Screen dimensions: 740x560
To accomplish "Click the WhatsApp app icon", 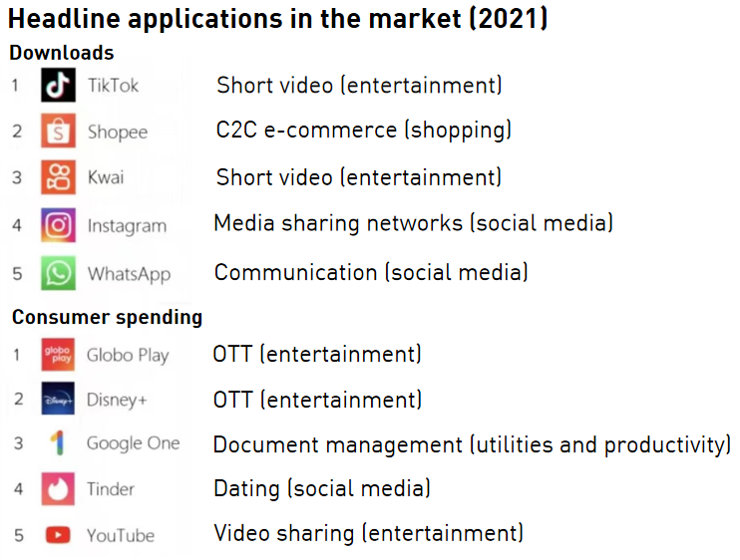I will pyautogui.click(x=58, y=273).
